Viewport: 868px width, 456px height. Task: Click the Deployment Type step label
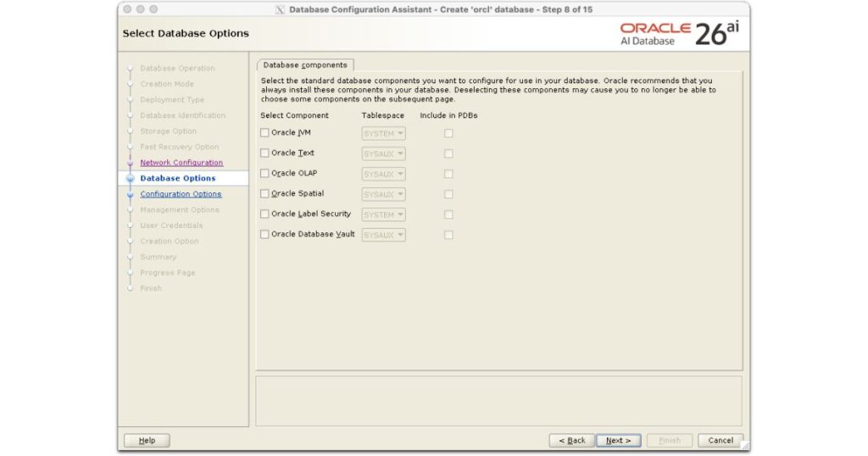click(x=172, y=100)
